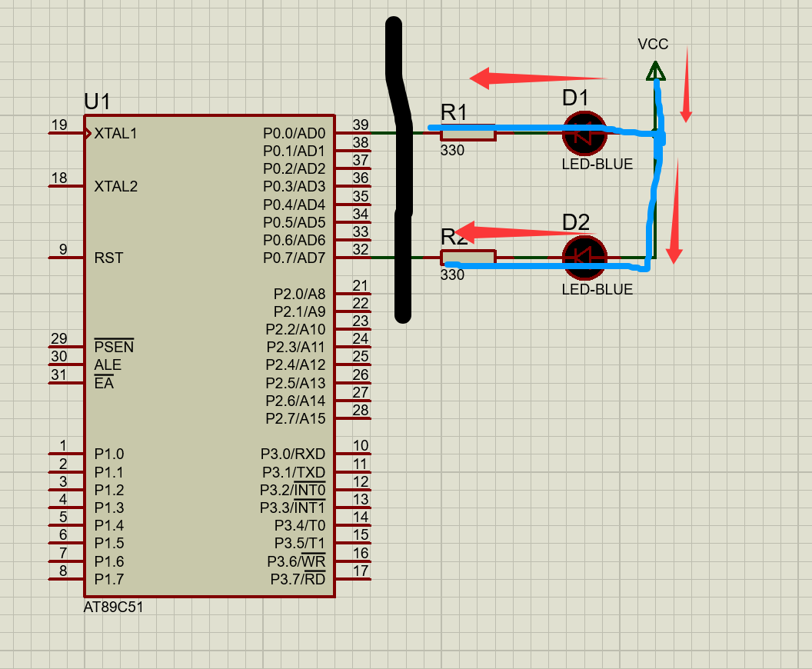Select the 330 value under R1

pyautogui.click(x=452, y=151)
